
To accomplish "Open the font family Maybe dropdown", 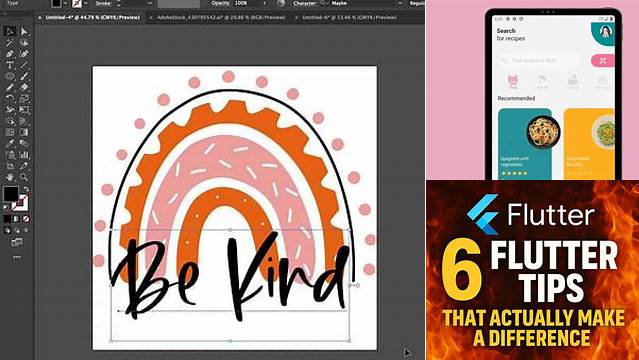I will 399,3.
